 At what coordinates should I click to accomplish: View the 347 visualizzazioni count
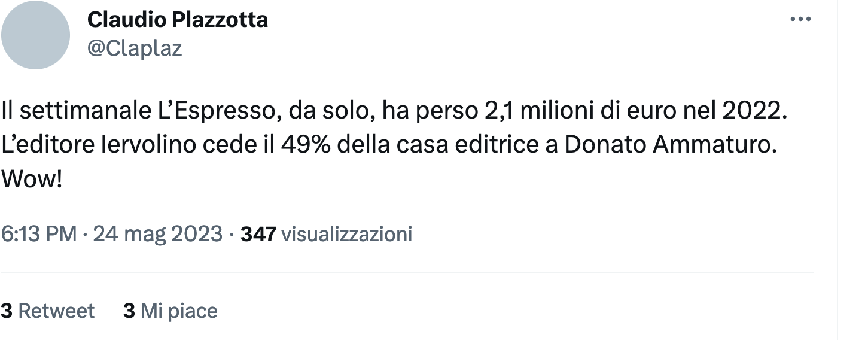326,234
